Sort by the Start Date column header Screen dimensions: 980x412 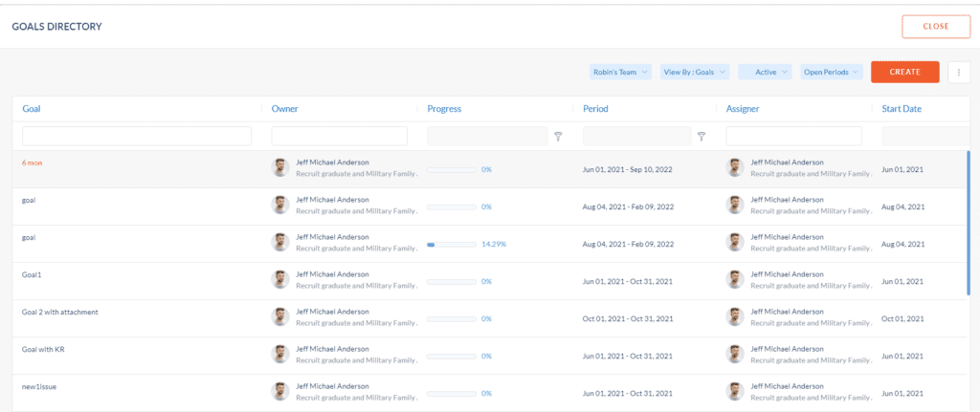[x=902, y=109]
